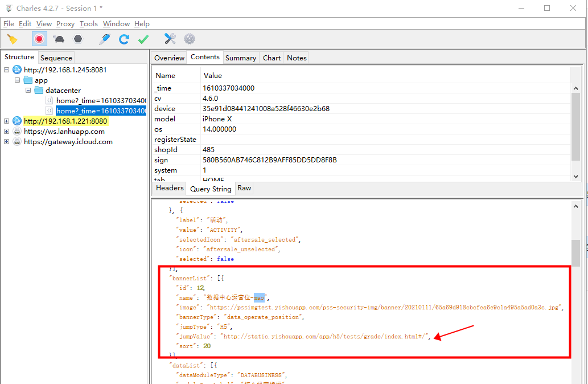Toggle the red Record button
The width and height of the screenshot is (588, 384).
tap(39, 39)
